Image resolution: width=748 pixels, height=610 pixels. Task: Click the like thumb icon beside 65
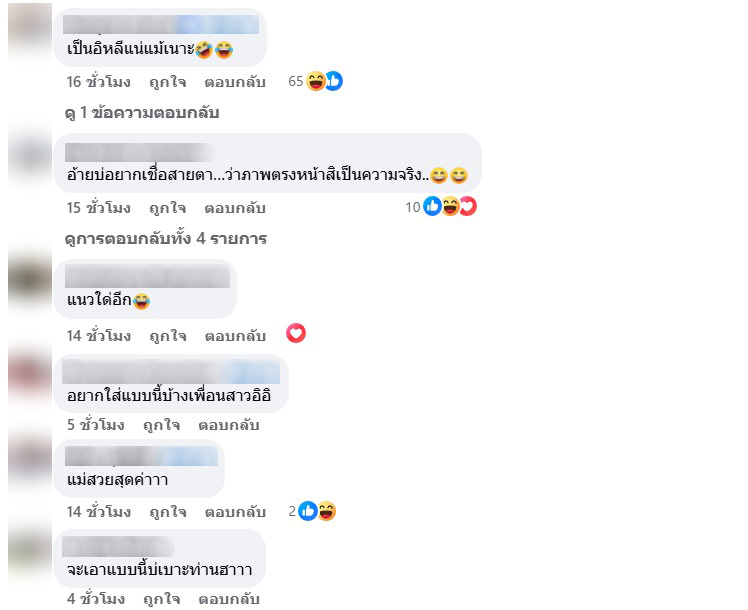(334, 81)
